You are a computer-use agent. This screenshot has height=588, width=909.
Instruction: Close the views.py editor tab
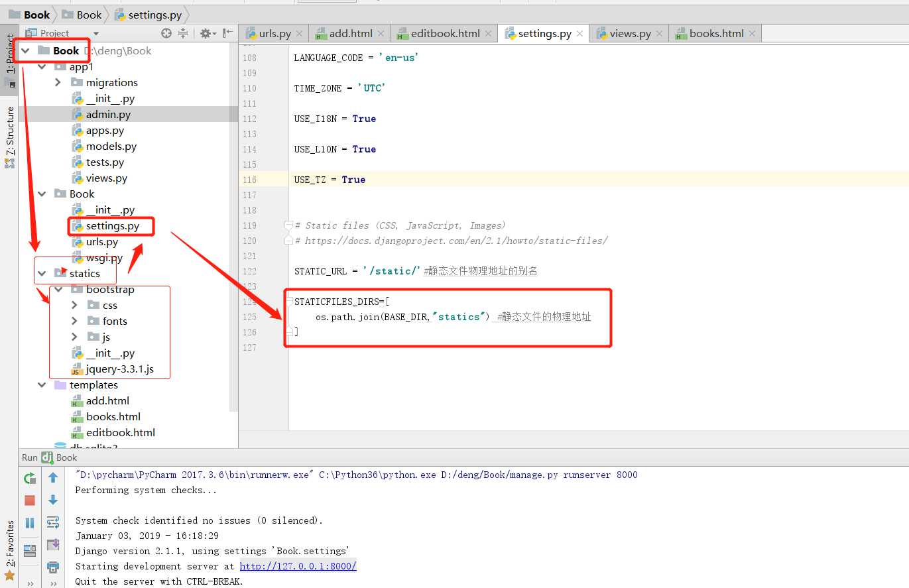point(659,33)
